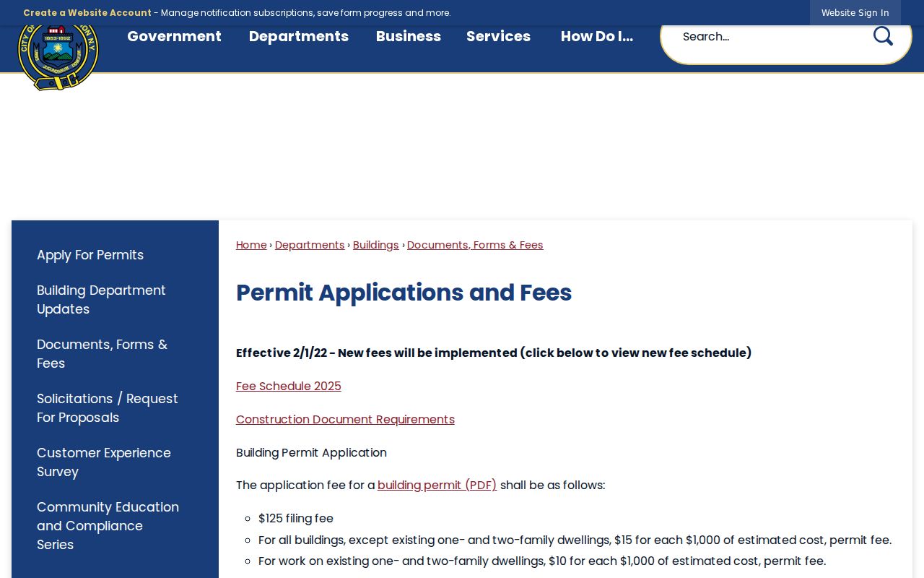Open the Buildings breadcrumb link
Image resolution: width=924 pixels, height=578 pixels.
(x=375, y=245)
